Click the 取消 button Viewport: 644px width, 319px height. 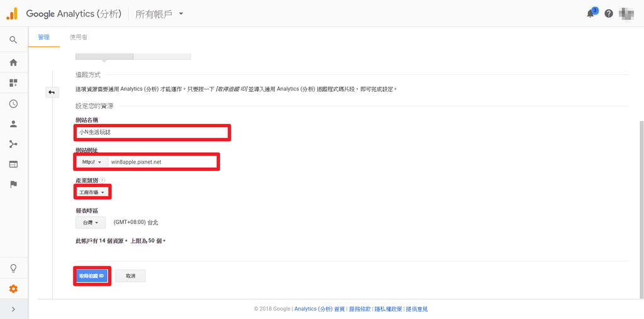tap(131, 276)
